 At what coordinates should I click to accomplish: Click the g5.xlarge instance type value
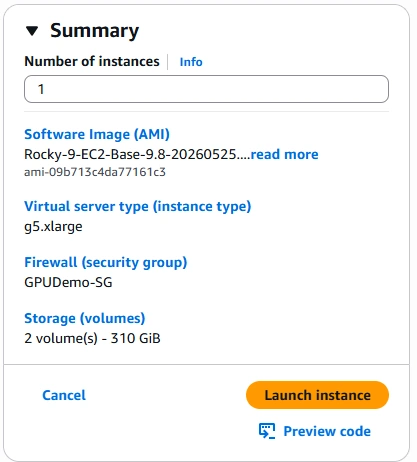(53, 227)
